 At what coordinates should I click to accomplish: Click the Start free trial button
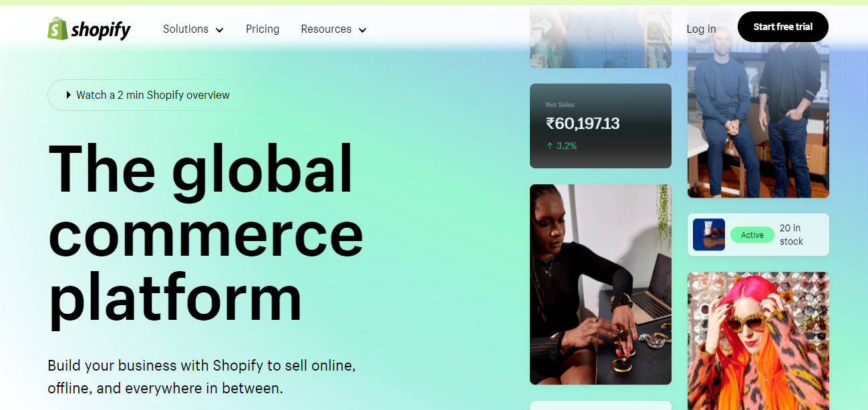(783, 27)
